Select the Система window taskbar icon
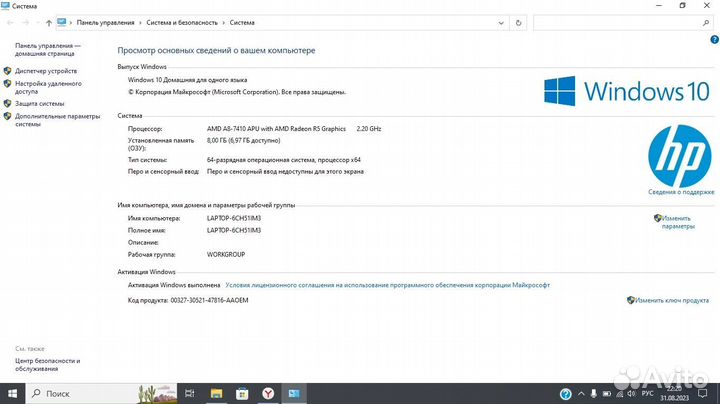 [294, 393]
